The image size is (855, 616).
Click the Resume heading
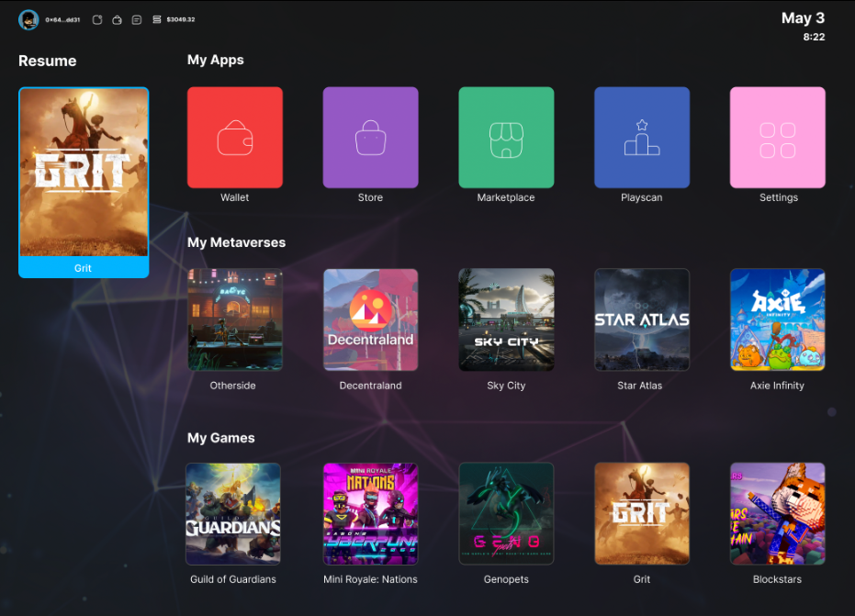(48, 61)
